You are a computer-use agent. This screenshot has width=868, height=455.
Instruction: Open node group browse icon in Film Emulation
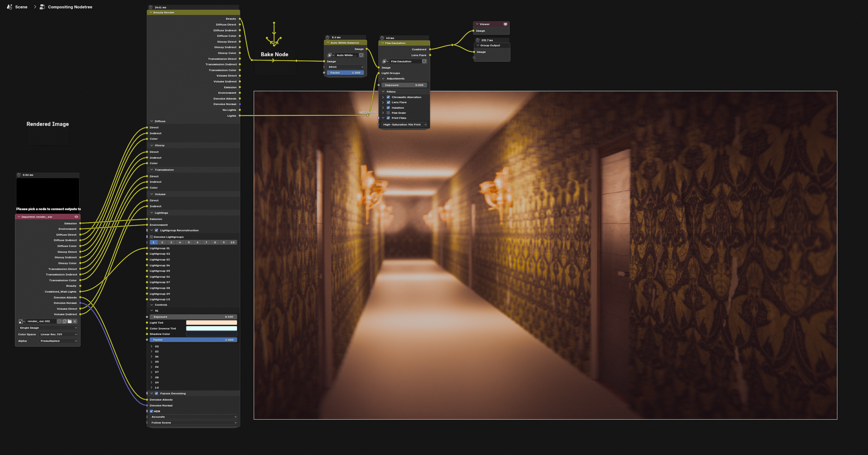[385, 61]
